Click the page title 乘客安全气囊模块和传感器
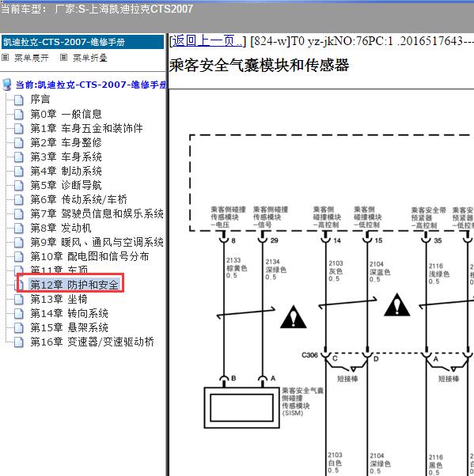This screenshot has height=476, width=474. click(x=260, y=66)
